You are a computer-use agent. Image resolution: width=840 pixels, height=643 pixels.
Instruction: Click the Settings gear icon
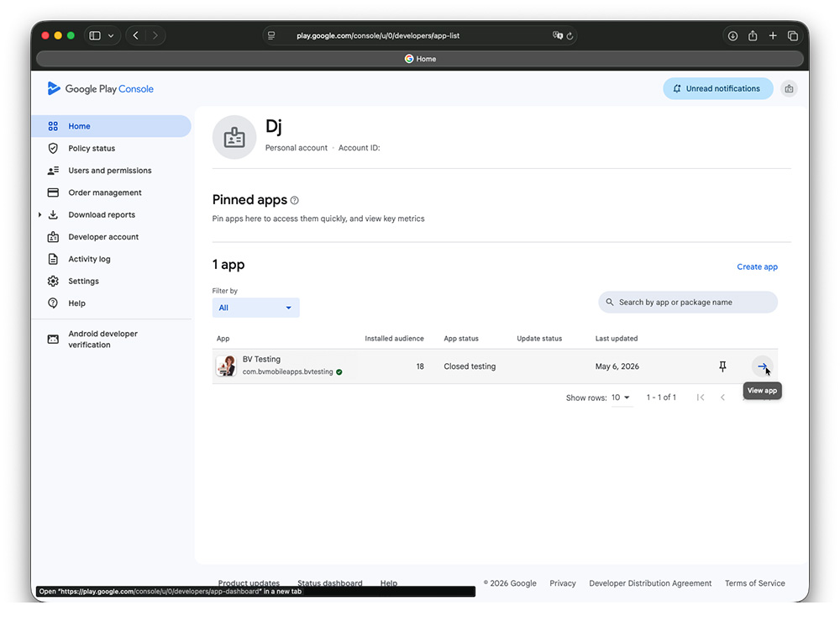coord(53,281)
